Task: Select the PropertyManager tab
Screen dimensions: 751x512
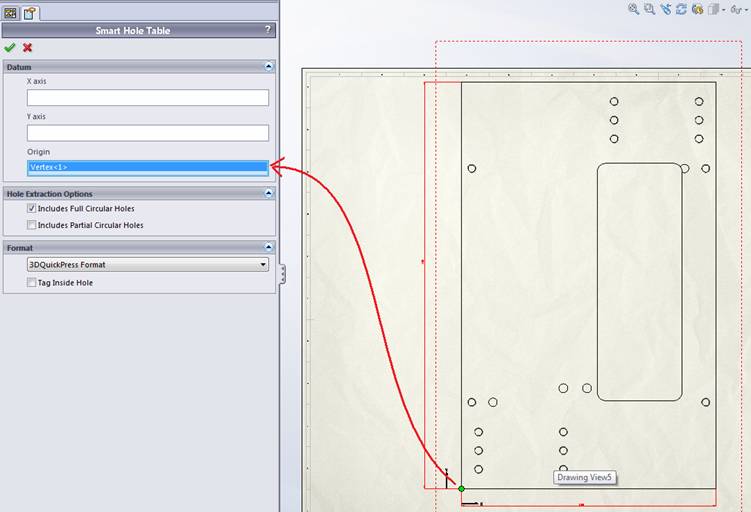Action: (x=30, y=13)
